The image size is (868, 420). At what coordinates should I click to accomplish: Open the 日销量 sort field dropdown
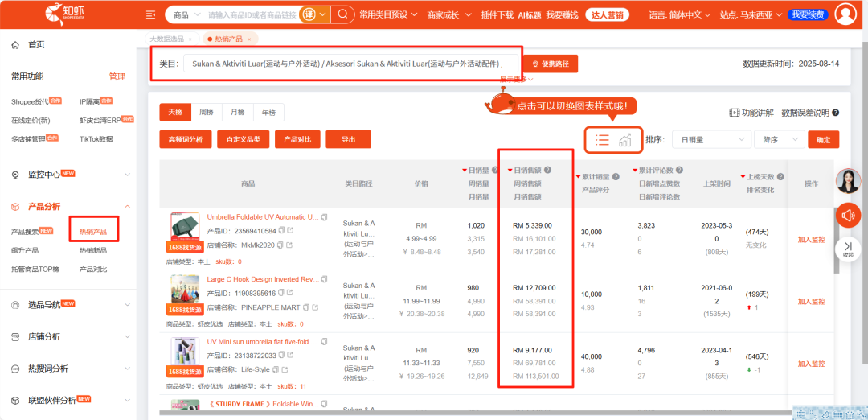click(712, 140)
